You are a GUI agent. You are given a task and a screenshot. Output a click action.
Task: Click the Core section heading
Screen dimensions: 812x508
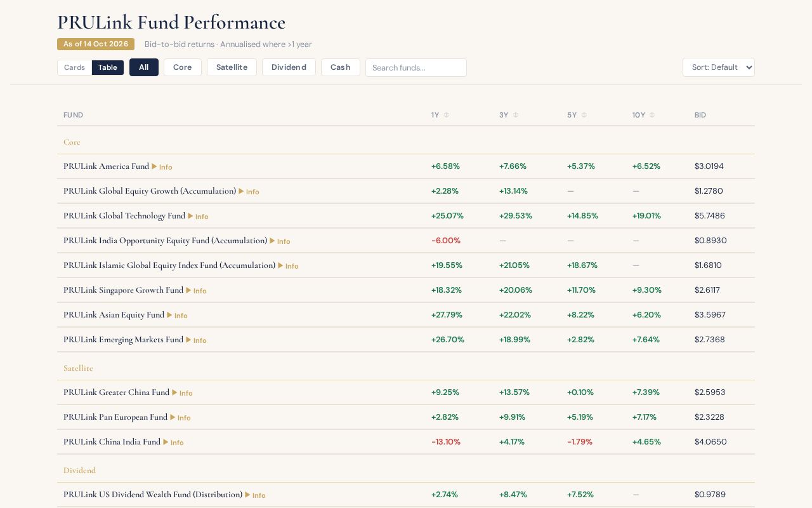[72, 142]
